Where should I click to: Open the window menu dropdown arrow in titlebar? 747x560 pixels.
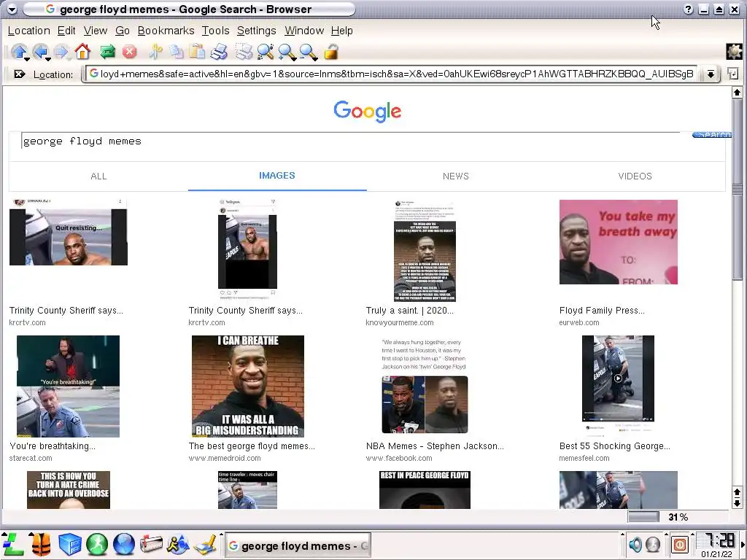click(12, 9)
